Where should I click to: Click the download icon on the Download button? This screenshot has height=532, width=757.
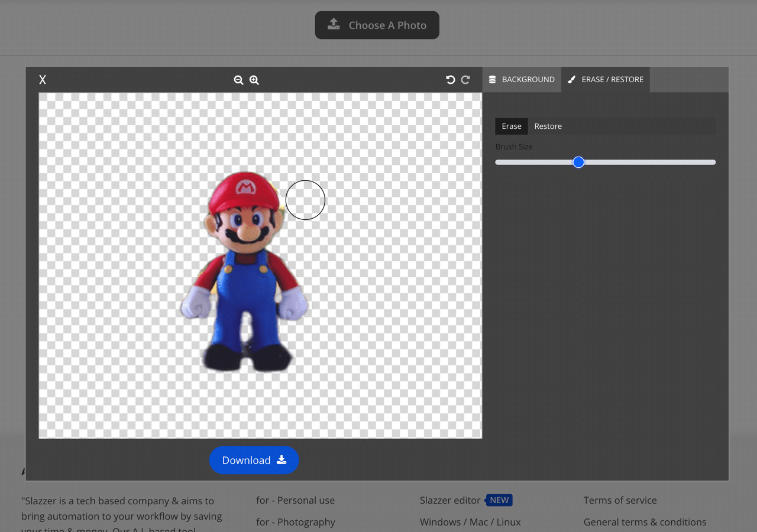[282, 460]
